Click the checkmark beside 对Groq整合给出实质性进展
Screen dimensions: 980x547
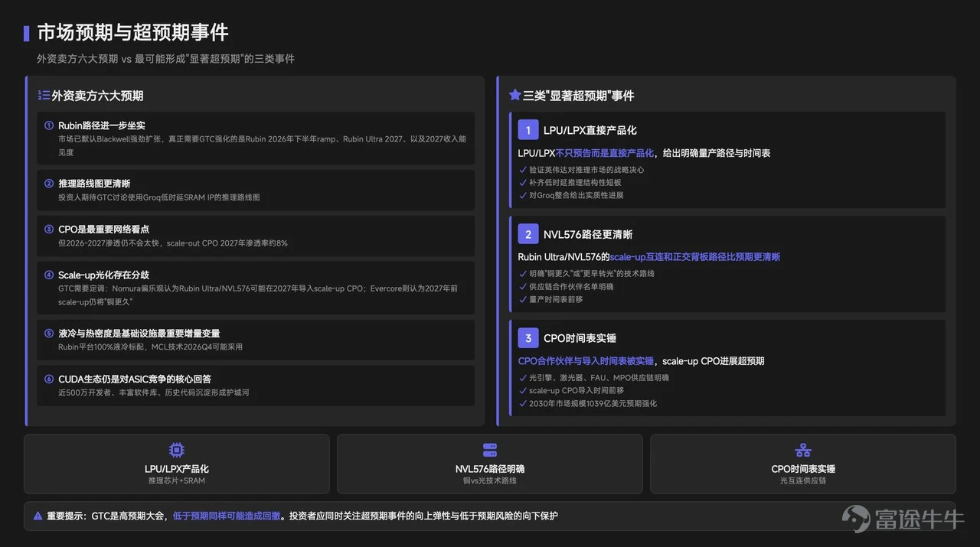(x=522, y=196)
